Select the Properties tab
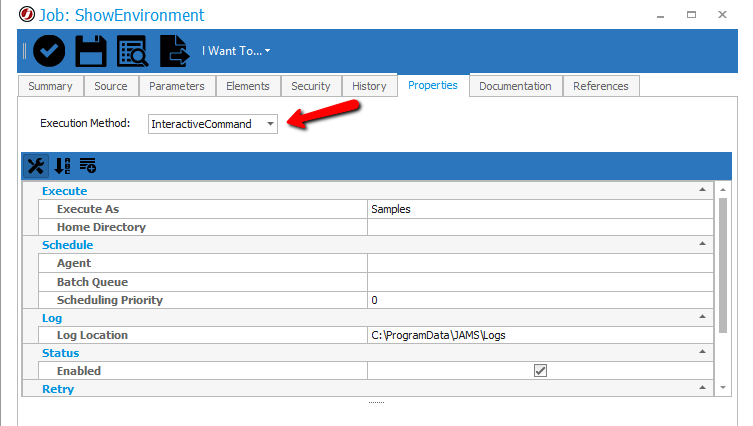753x426 pixels. click(433, 85)
